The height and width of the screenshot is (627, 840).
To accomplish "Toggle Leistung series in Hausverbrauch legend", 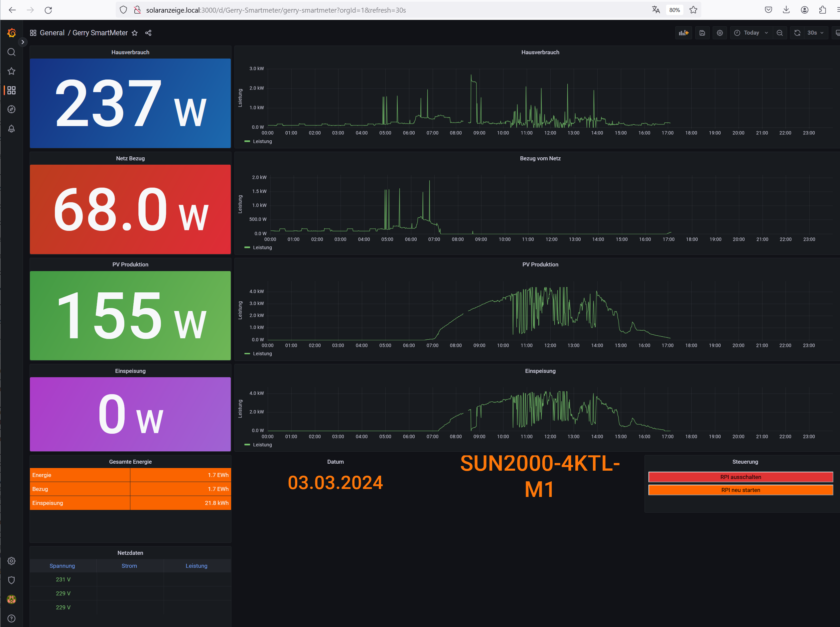I will pos(262,141).
